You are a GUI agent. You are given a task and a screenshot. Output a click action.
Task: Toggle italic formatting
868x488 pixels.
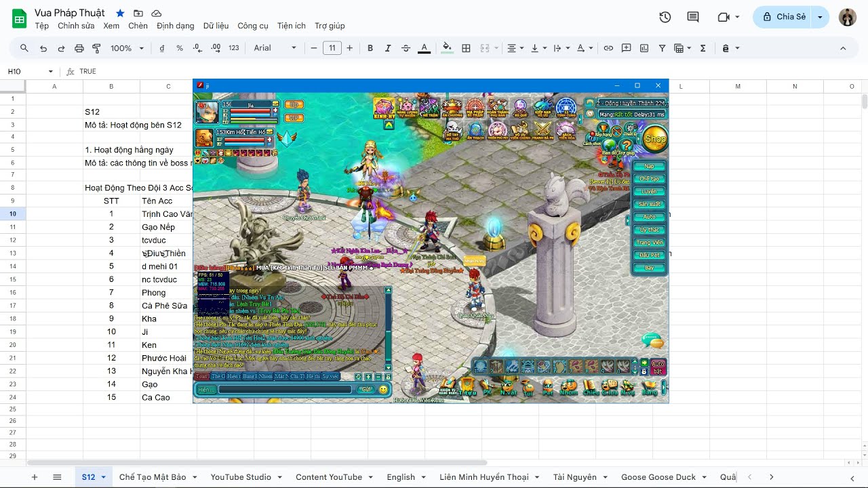388,48
